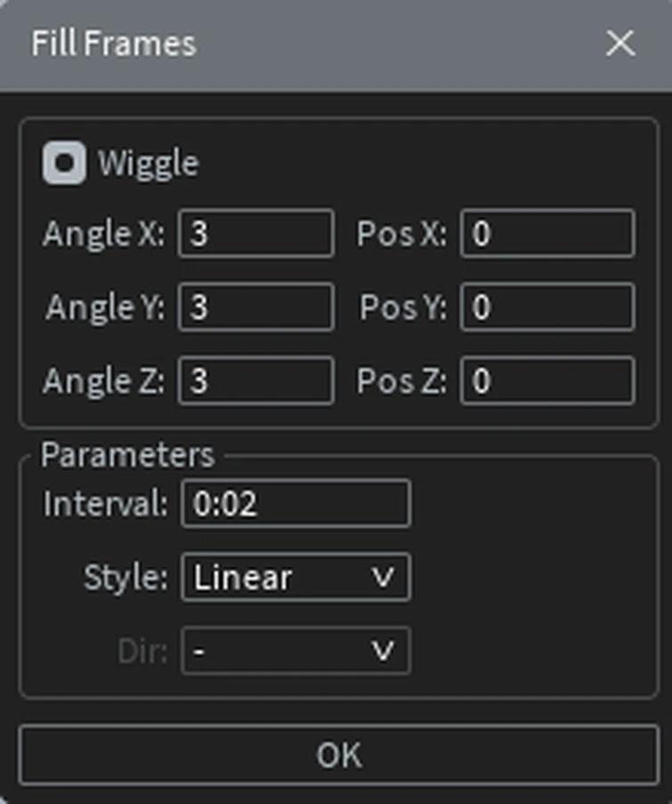The image size is (672, 804).
Task: Click the Interval label
Action: click(x=105, y=504)
